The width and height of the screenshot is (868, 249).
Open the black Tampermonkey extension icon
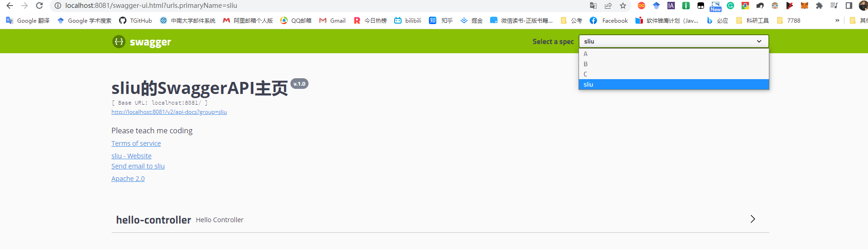[701, 6]
